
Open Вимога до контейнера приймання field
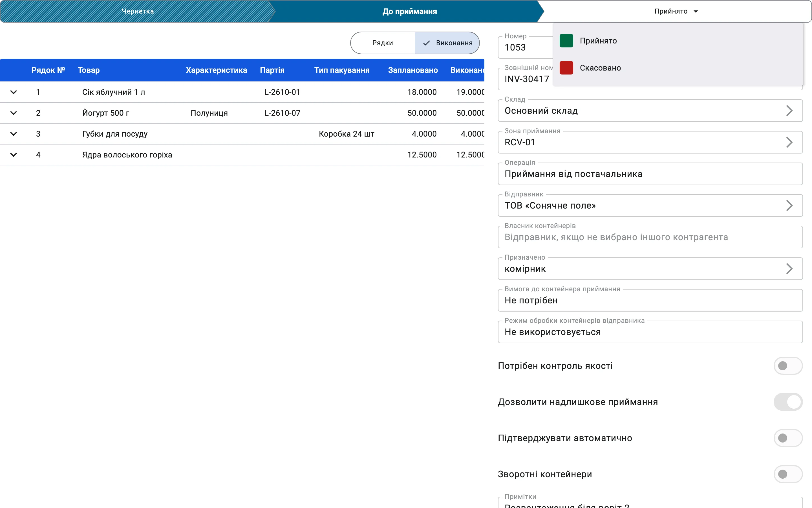coord(650,300)
